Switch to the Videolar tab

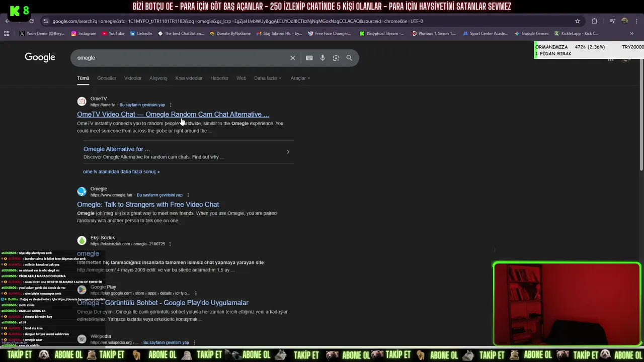click(133, 78)
